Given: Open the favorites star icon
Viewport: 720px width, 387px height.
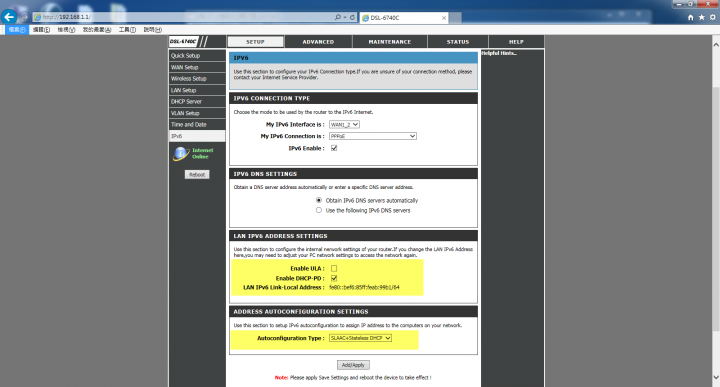Looking at the screenshot, I should (702, 17).
